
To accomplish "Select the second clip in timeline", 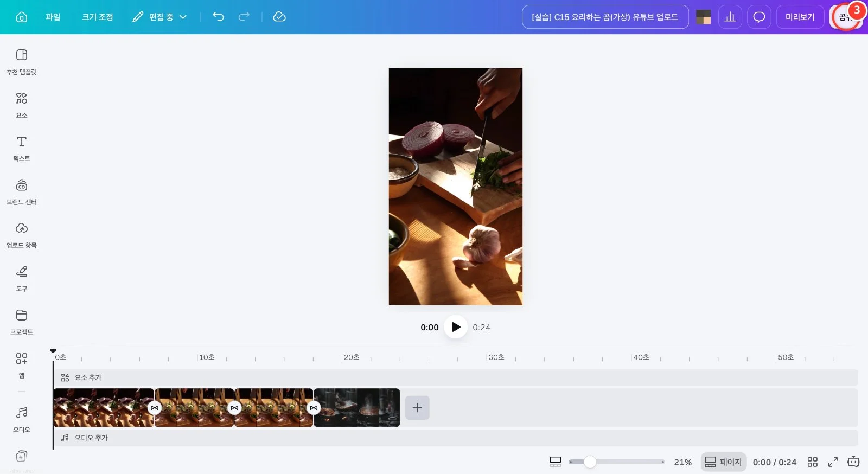I will [x=194, y=408].
